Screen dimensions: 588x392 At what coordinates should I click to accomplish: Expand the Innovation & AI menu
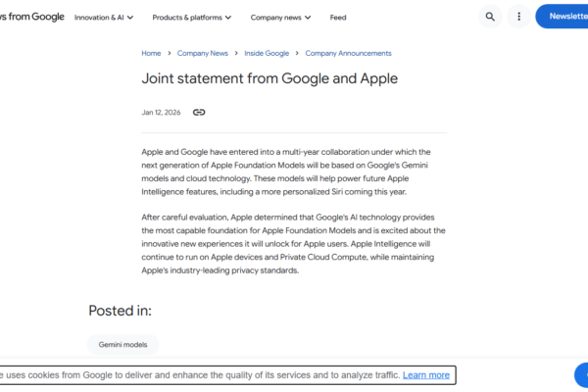tap(104, 18)
